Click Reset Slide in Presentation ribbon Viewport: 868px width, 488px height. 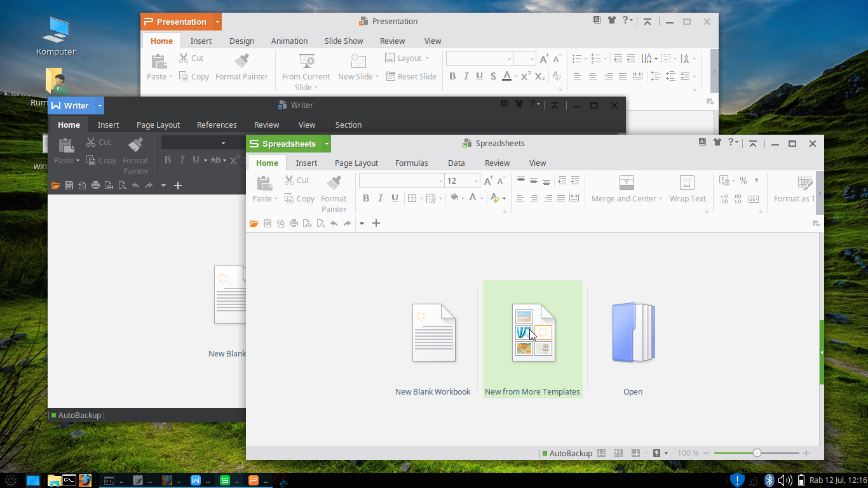[410, 76]
